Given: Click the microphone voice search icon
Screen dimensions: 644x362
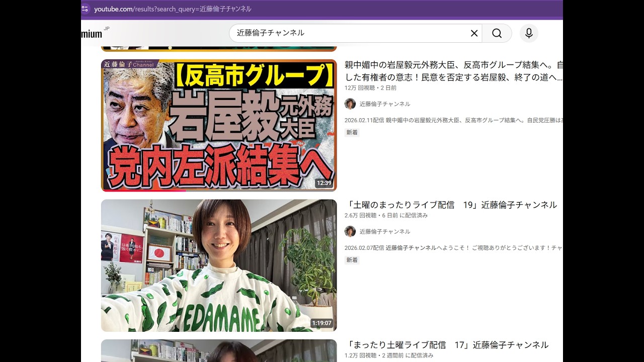Looking at the screenshot, I should tap(529, 33).
